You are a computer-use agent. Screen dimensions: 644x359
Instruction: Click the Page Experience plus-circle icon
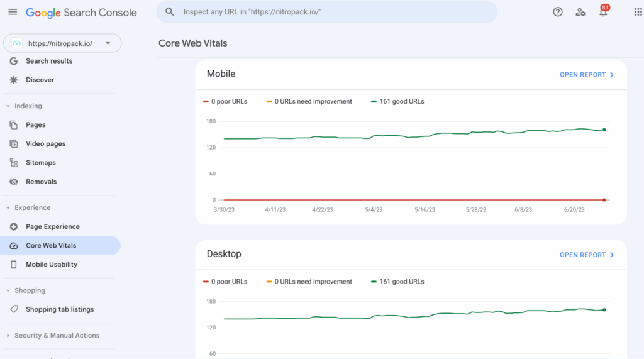(x=14, y=227)
